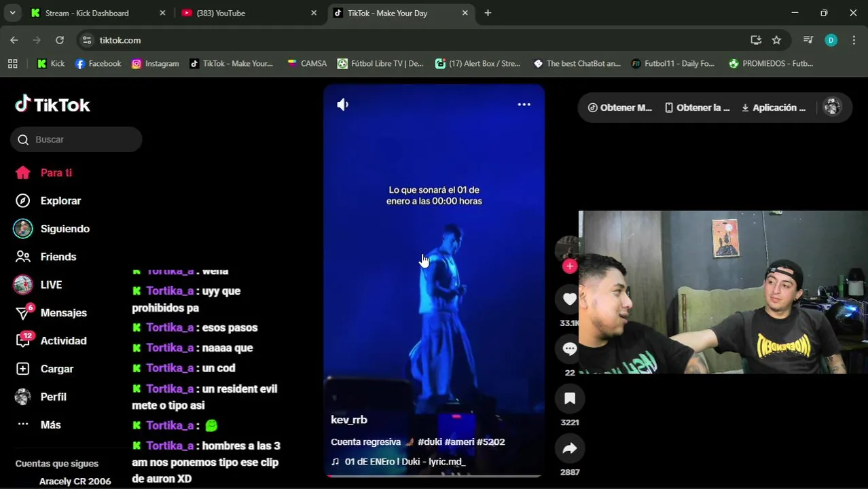Mute the TikTok video sound
The width and height of the screenshot is (868, 489).
coord(343,105)
